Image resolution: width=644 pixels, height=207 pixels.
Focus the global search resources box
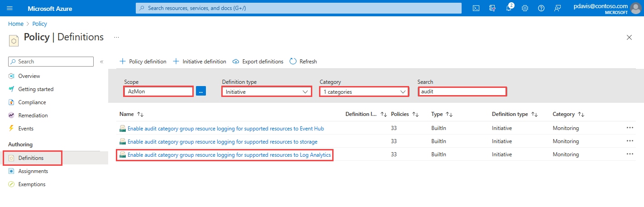[299, 8]
